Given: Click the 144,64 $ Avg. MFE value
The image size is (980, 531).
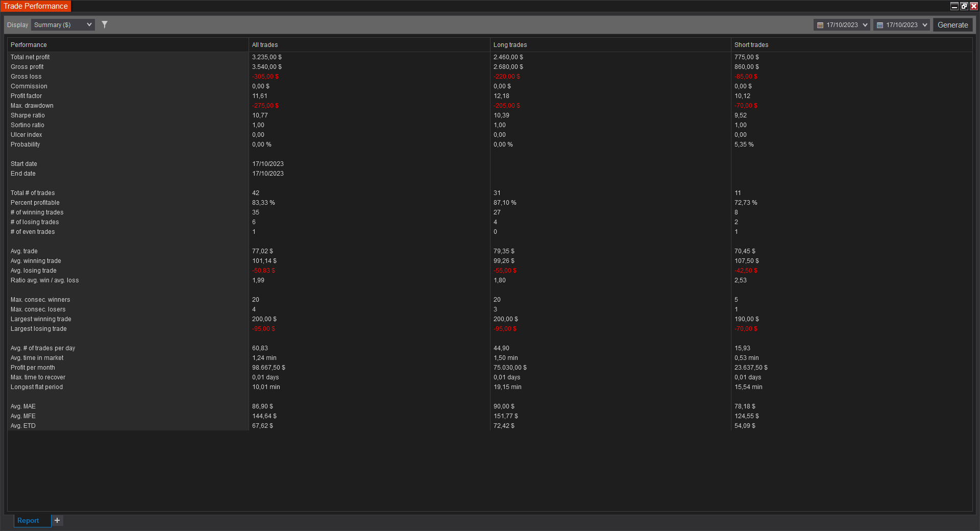Looking at the screenshot, I should click(264, 416).
